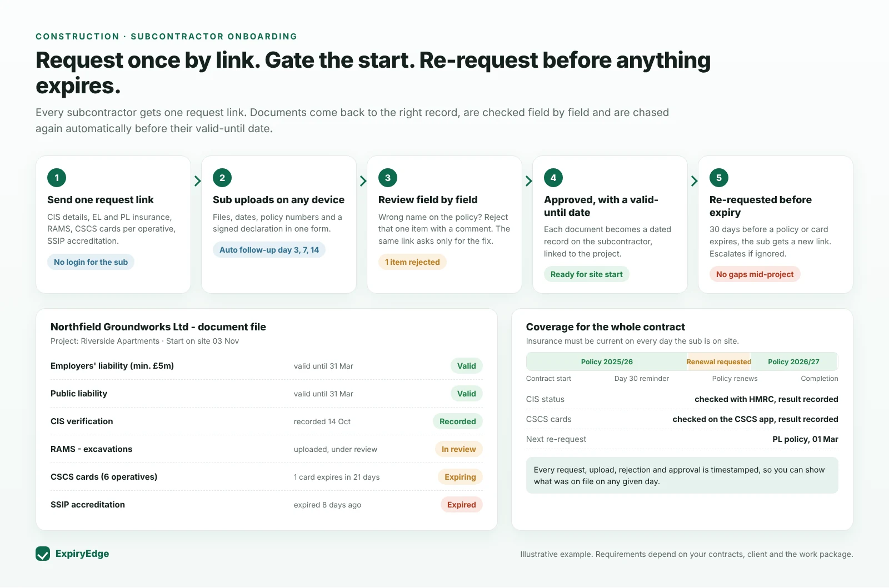Click the Valid status on Employers' liability row
This screenshot has width=889, height=588.
466,366
